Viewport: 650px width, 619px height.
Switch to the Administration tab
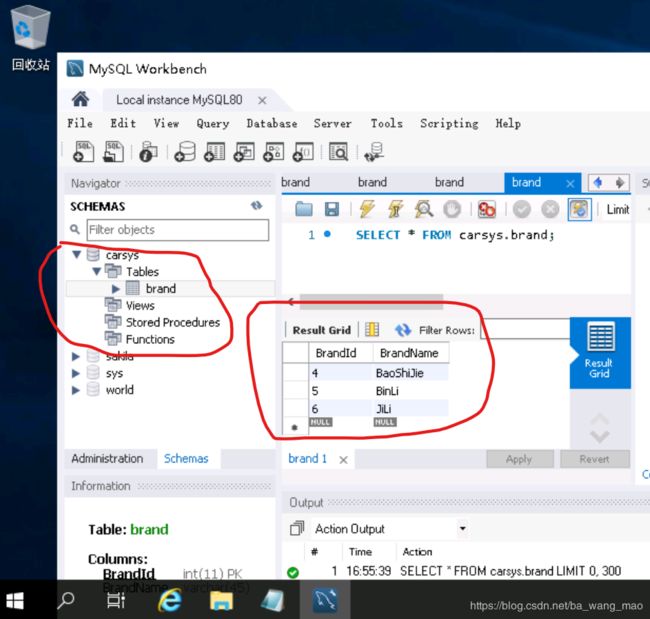[x=107, y=459]
